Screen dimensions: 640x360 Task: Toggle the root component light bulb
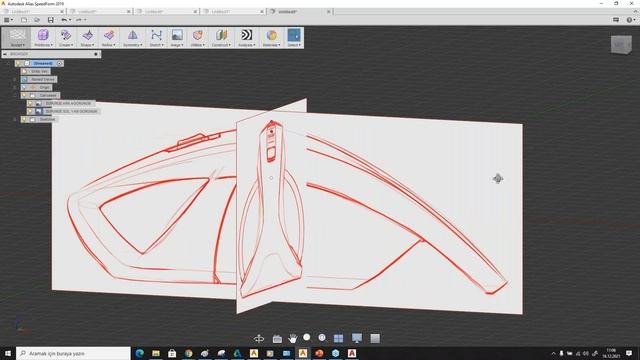(x=18, y=63)
